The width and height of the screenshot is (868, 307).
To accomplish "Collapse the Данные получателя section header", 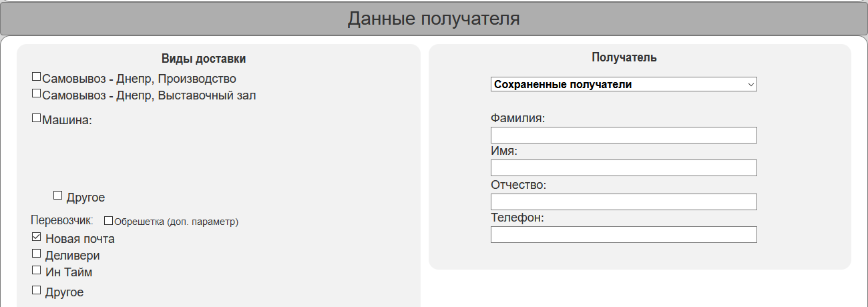I will pyautogui.click(x=433, y=19).
